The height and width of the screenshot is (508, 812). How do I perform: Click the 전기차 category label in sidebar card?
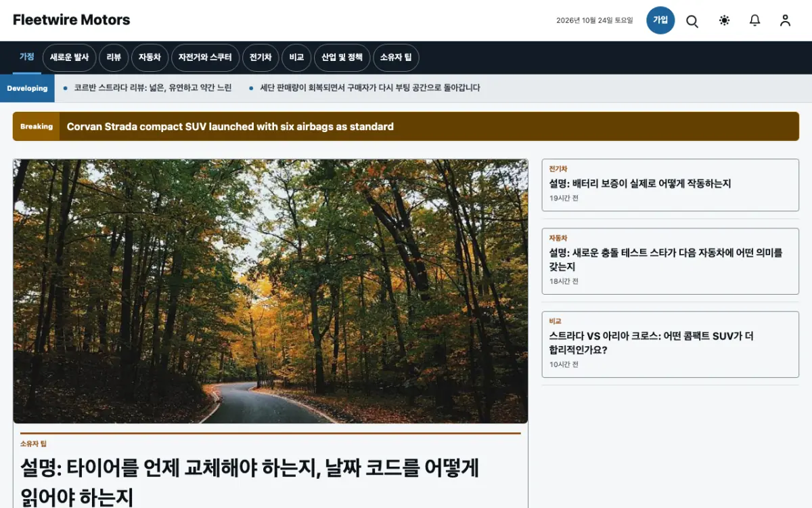point(558,169)
